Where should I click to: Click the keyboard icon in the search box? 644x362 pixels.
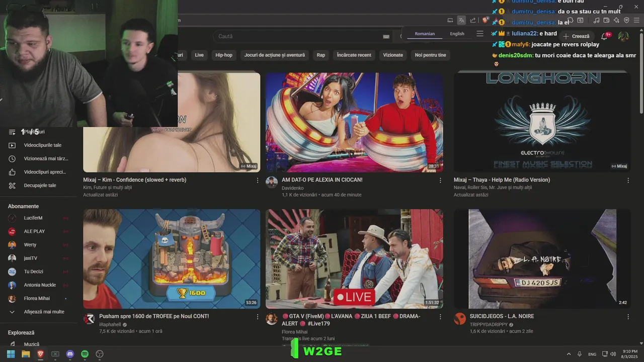386,36
